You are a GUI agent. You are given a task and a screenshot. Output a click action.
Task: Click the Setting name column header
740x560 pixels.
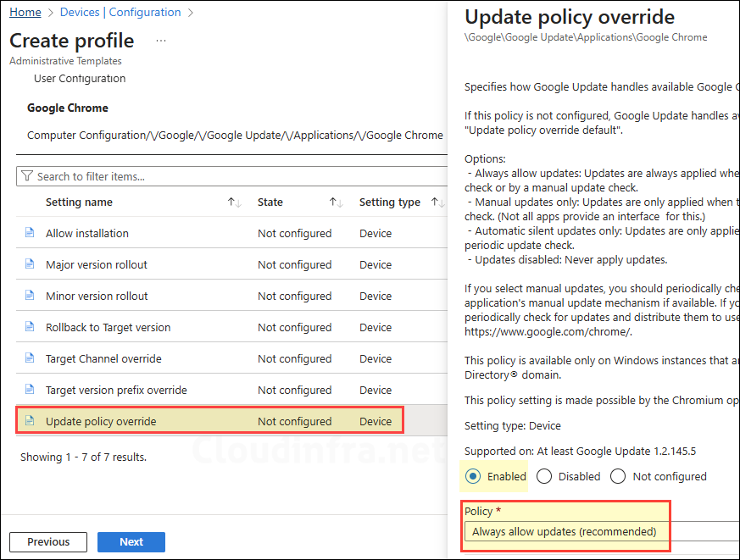click(79, 202)
